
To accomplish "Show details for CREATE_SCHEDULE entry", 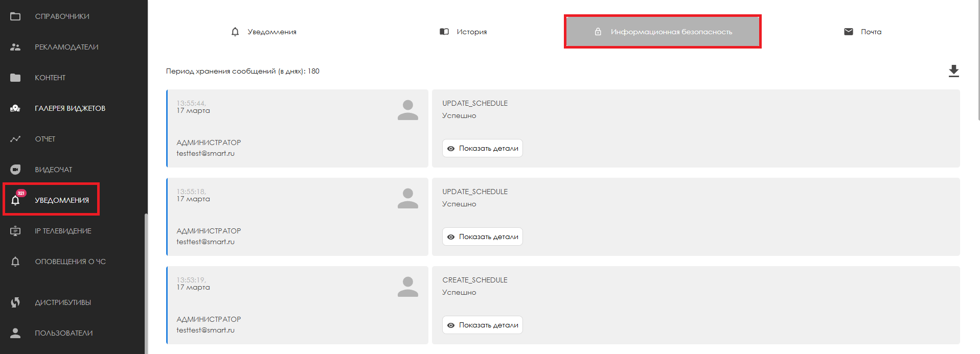I will tap(483, 325).
